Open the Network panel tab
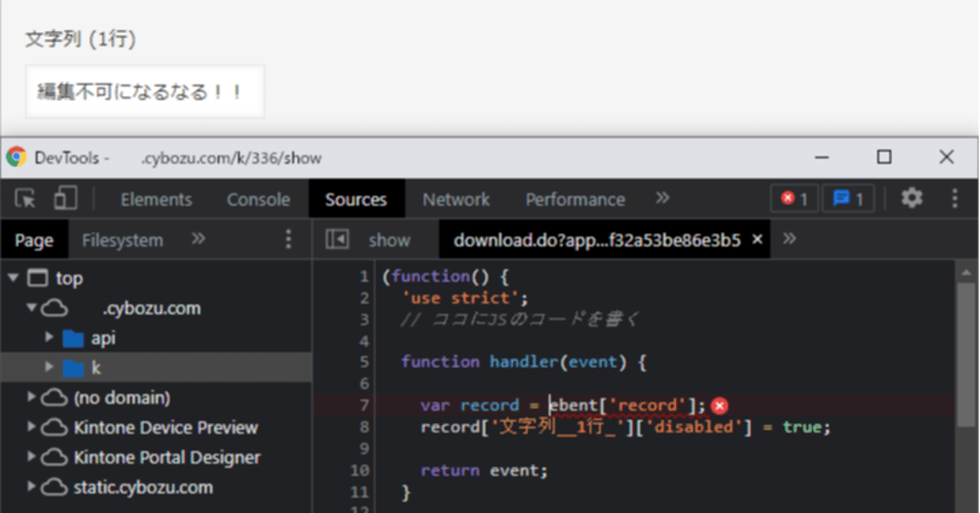Image resolution: width=980 pixels, height=513 pixels. tap(456, 199)
